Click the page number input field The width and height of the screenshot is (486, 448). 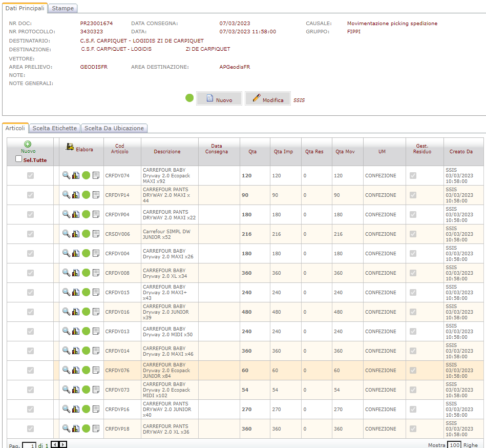click(x=29, y=445)
